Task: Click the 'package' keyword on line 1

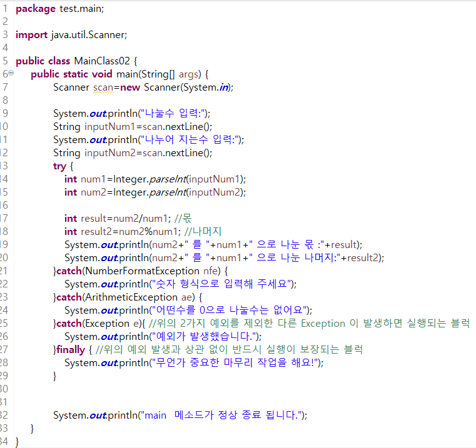Action: pos(36,9)
